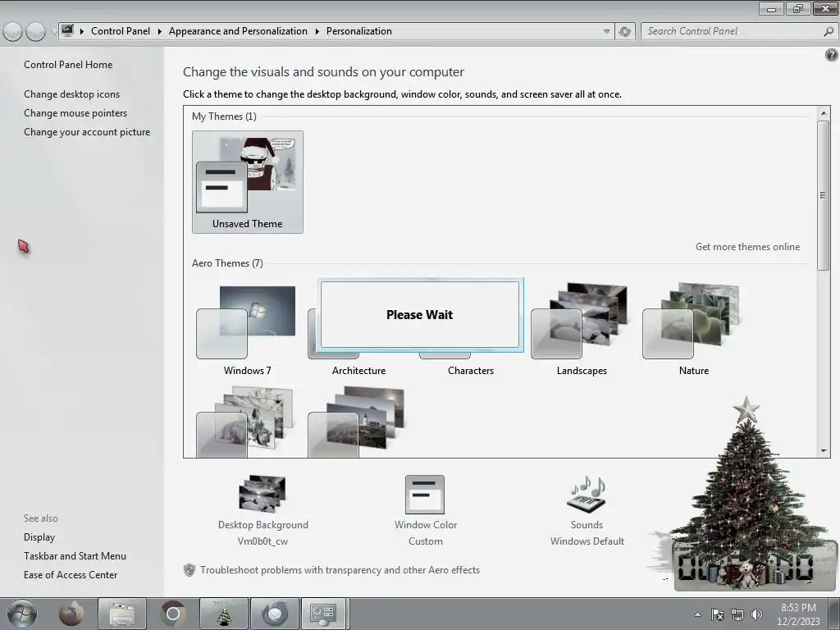The height and width of the screenshot is (630, 840).
Task: Select the Characters theme label
Action: [470, 371]
